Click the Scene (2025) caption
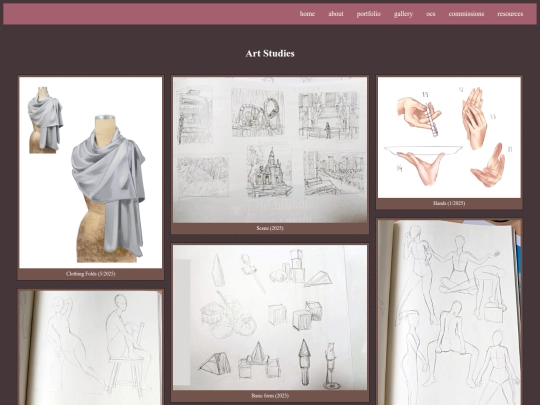The height and width of the screenshot is (405, 540). click(x=270, y=228)
